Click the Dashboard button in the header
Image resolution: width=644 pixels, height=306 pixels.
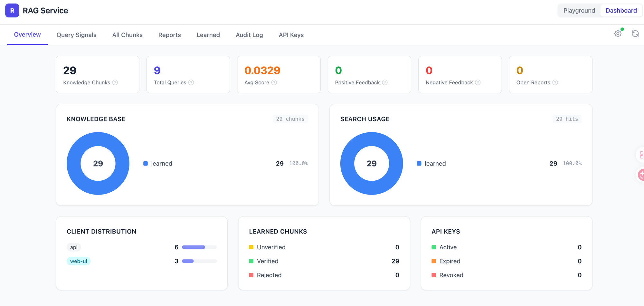click(621, 10)
